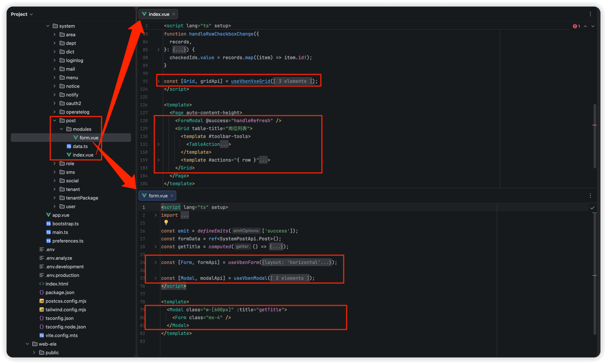Viewport: 607px width, 364px height.
Task: Open the Project view dropdown
Action: [x=22, y=14]
